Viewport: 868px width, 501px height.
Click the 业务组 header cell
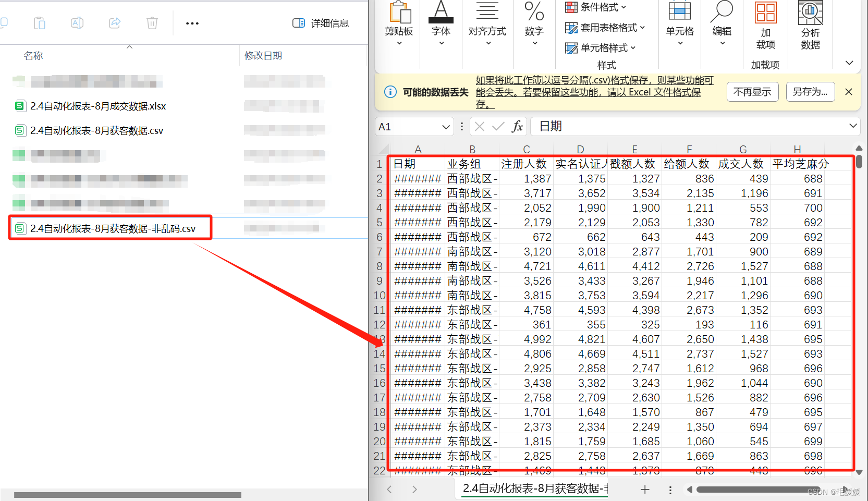coord(472,164)
